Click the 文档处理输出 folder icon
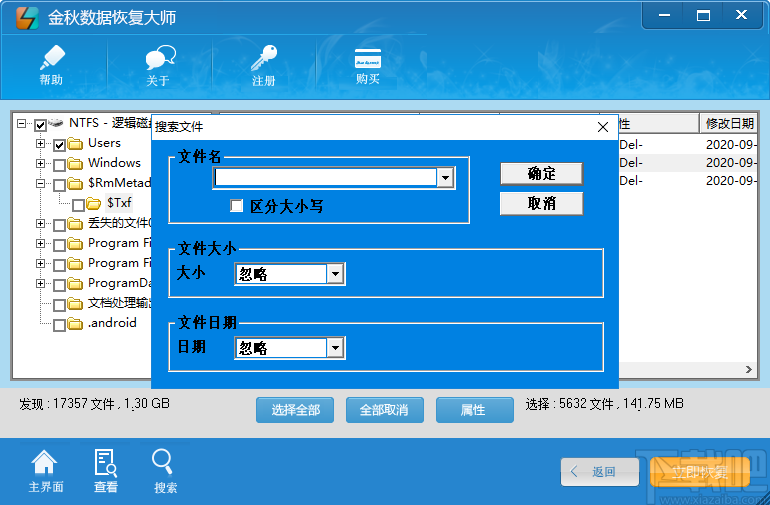Screen dimensions: 770x505 (75, 304)
